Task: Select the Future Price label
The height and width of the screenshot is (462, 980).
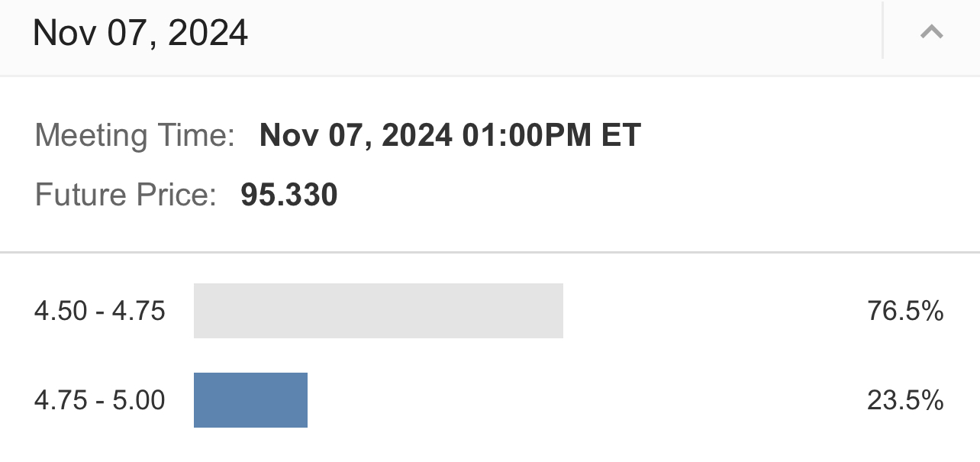Action: click(x=126, y=195)
